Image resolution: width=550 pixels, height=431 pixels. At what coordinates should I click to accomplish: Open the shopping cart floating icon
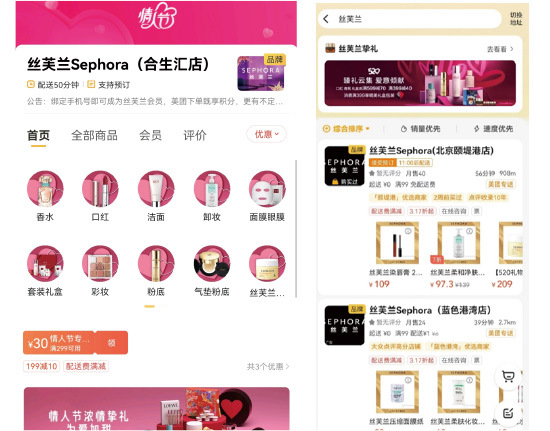tap(508, 376)
